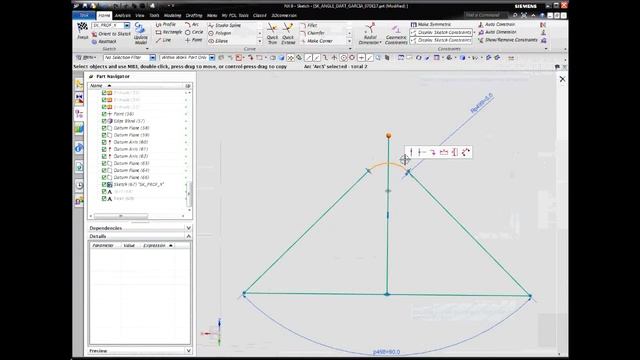640x360 pixels.
Task: Open the History clock sidebar icon
Action: [79, 185]
